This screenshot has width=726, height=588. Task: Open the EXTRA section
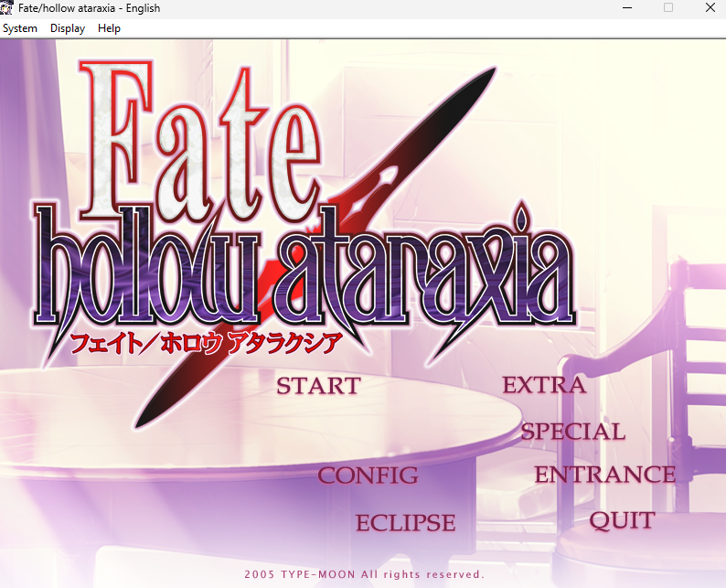pos(545,385)
